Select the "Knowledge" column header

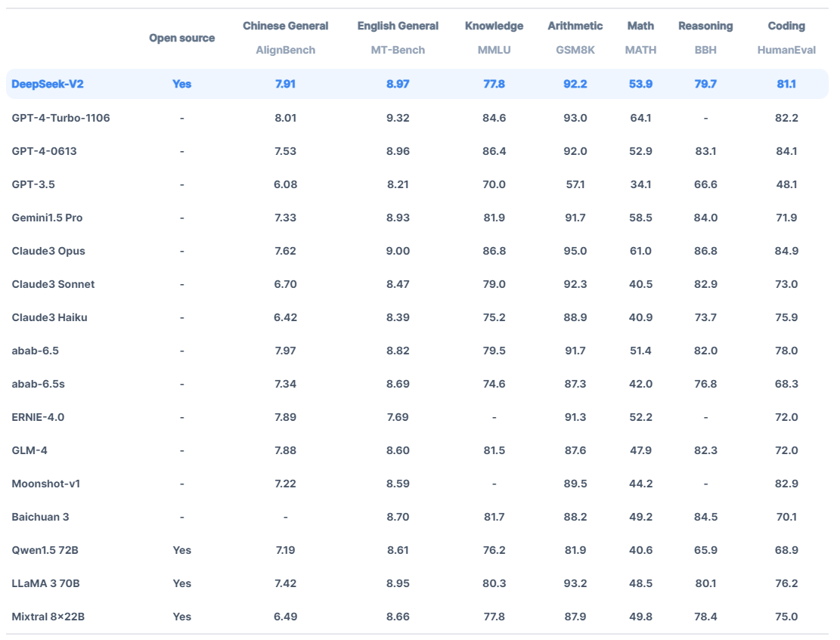(494, 26)
